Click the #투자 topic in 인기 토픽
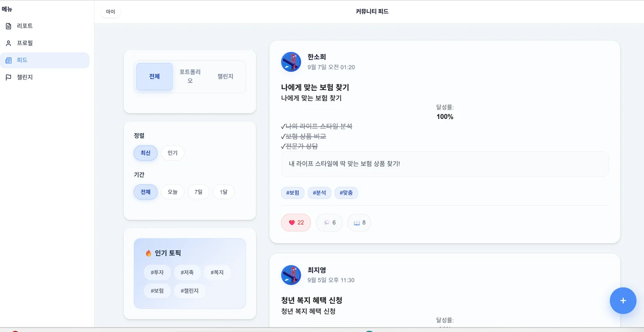Image resolution: width=644 pixels, height=332 pixels. tap(157, 272)
